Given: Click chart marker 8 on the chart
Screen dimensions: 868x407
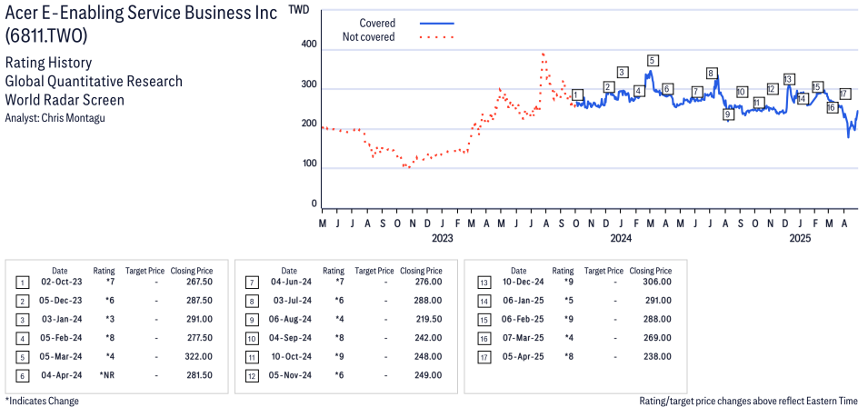Looking at the screenshot, I should (712, 73).
